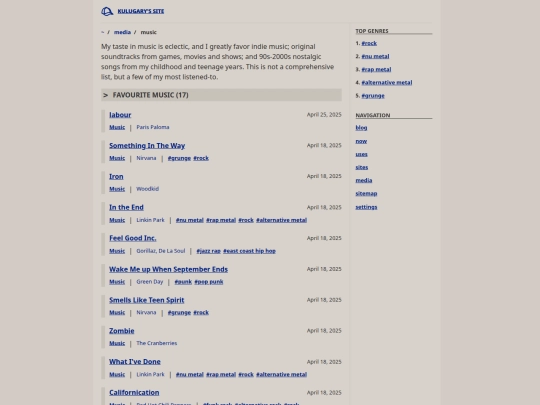The width and height of the screenshot is (540, 405).
Task: Open #rap metal in Top Genres
Action: point(376,69)
